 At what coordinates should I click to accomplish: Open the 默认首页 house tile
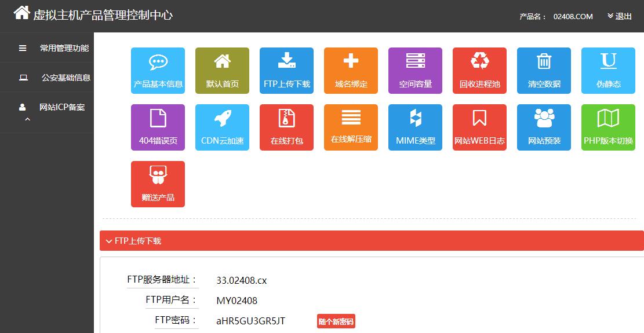pyautogui.click(x=222, y=71)
